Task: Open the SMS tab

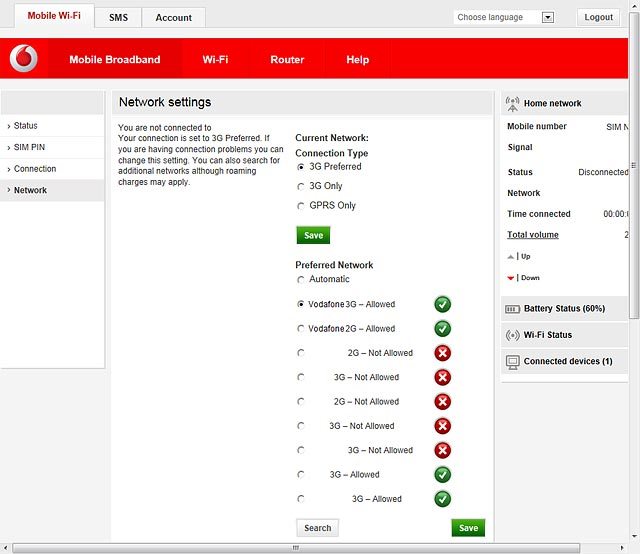Action: coord(118,18)
